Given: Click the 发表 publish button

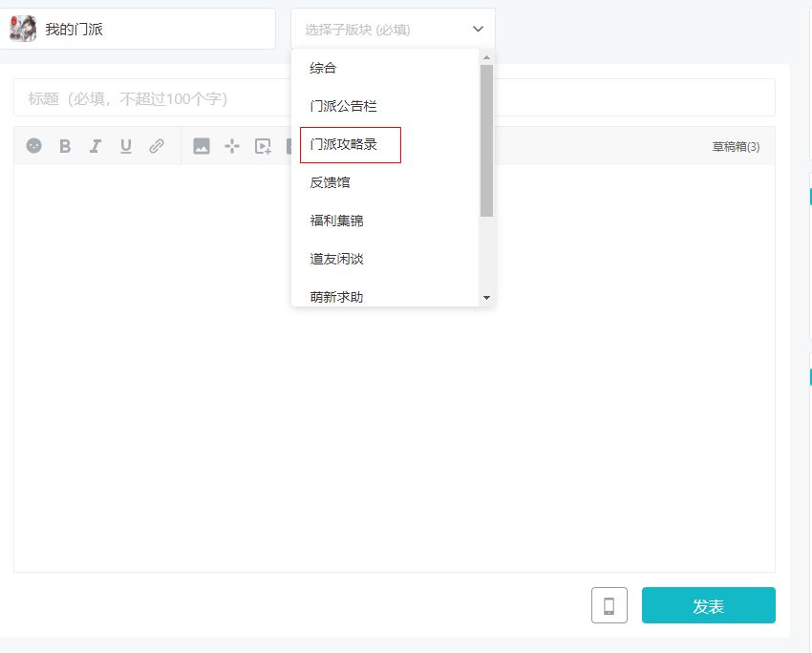Looking at the screenshot, I should [709, 605].
